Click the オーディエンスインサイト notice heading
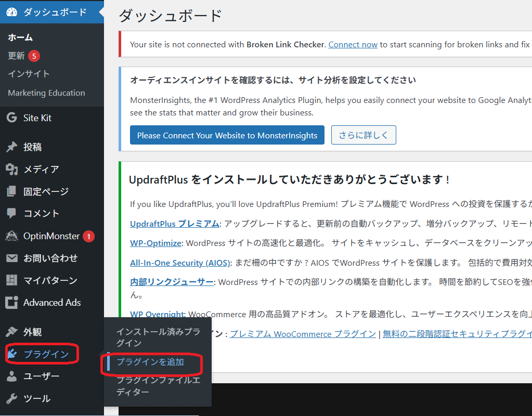This screenshot has width=532, height=416. pos(273,80)
